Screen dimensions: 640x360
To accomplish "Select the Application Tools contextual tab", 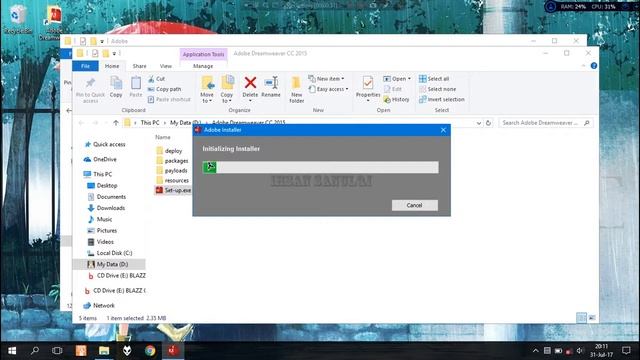I will tap(203, 54).
